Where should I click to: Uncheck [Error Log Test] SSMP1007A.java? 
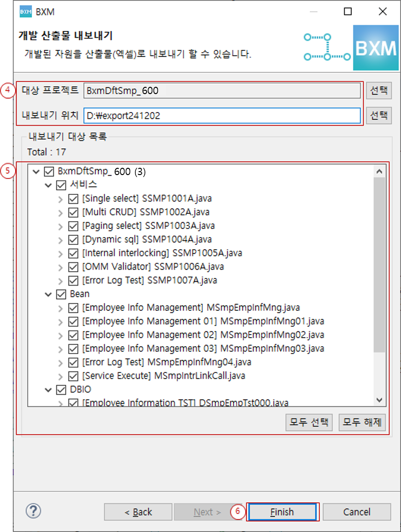coord(73,280)
